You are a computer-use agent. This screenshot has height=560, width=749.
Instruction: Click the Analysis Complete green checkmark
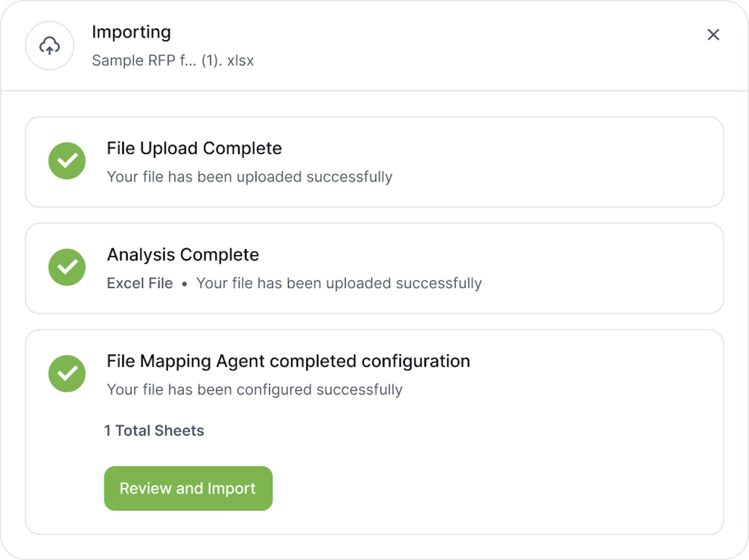[67, 267]
